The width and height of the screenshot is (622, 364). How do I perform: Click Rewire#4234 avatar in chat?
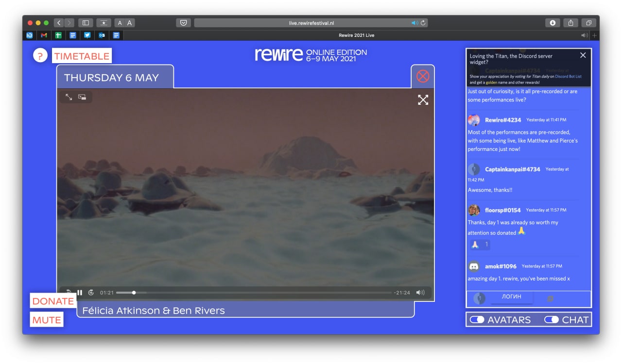click(474, 120)
